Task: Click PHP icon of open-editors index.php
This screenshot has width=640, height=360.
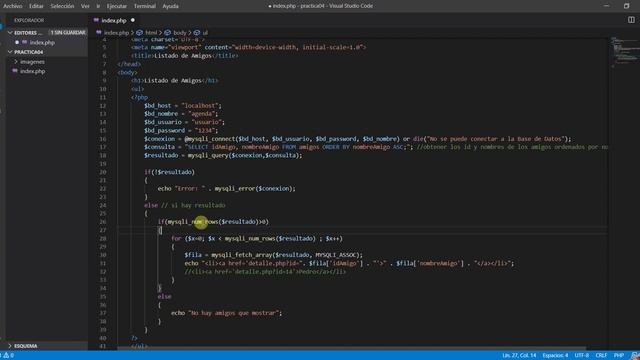Action: pyautogui.click(x=24, y=42)
